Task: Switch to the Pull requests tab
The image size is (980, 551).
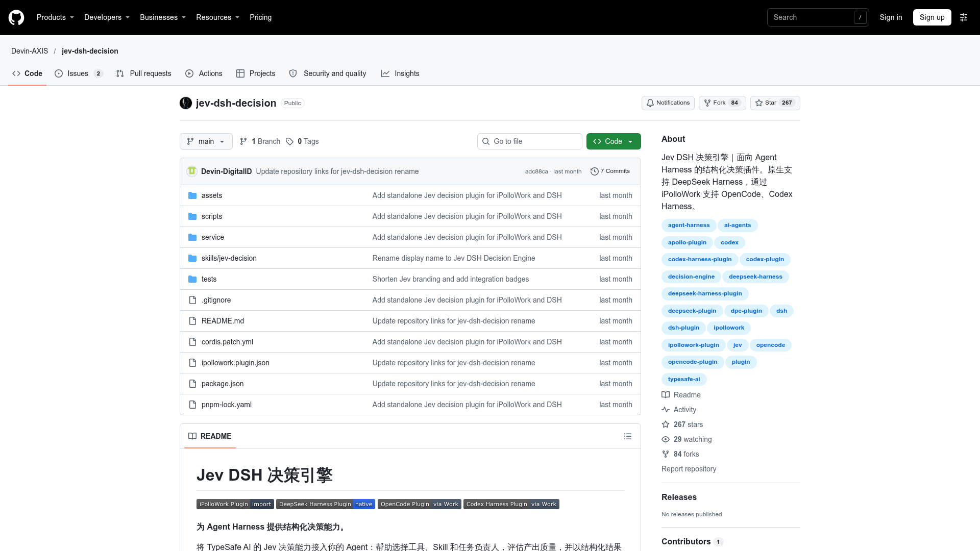Action: [144, 73]
